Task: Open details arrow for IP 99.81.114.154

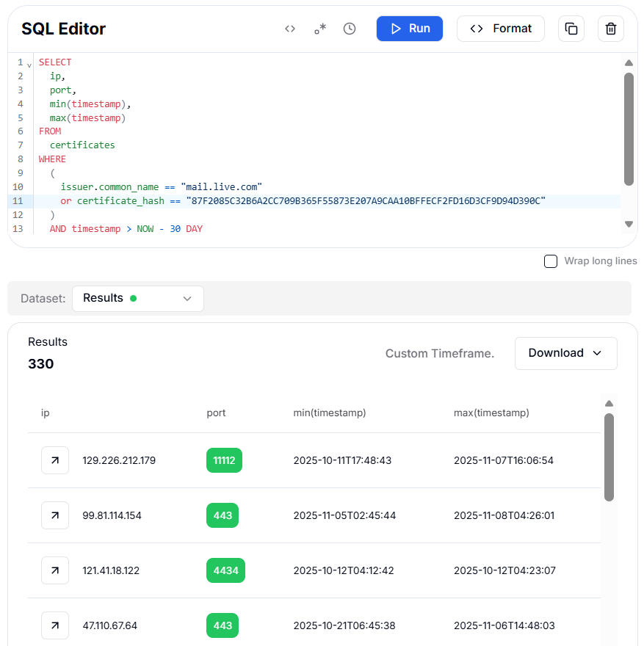Action: pos(55,515)
